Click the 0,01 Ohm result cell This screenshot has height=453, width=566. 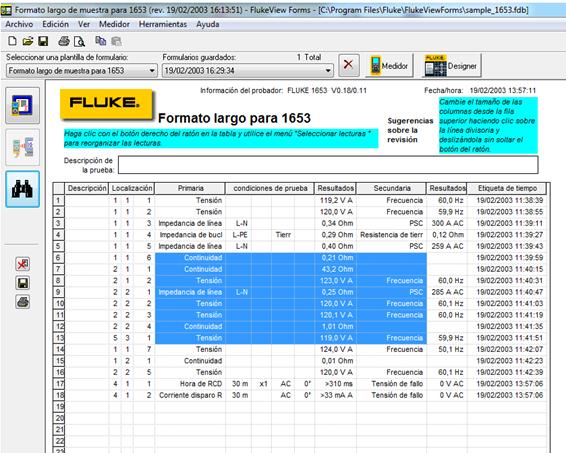point(336,361)
